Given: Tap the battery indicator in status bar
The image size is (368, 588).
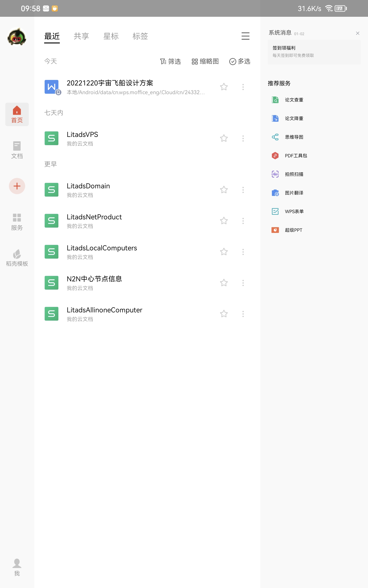Looking at the screenshot, I should point(341,8).
